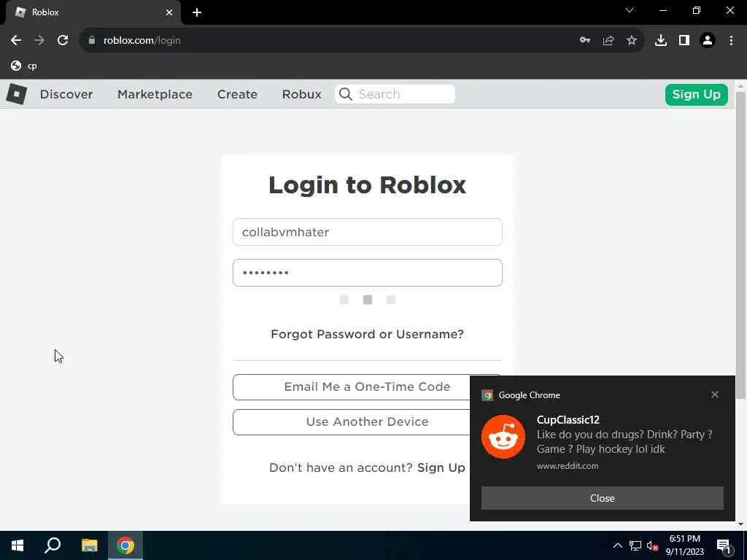Click the share page icon in address bar
The height and width of the screenshot is (560, 747).
[x=608, y=41]
